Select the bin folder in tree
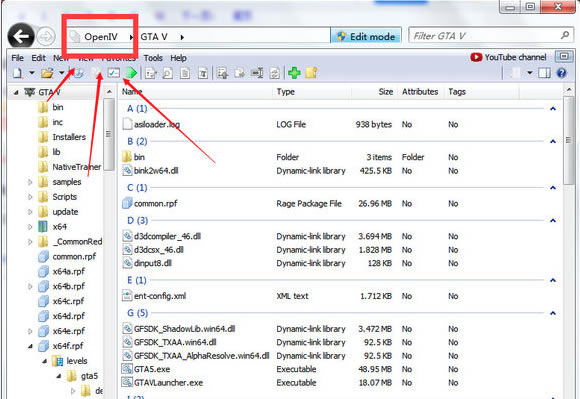This screenshot has height=399, width=580. (58, 107)
